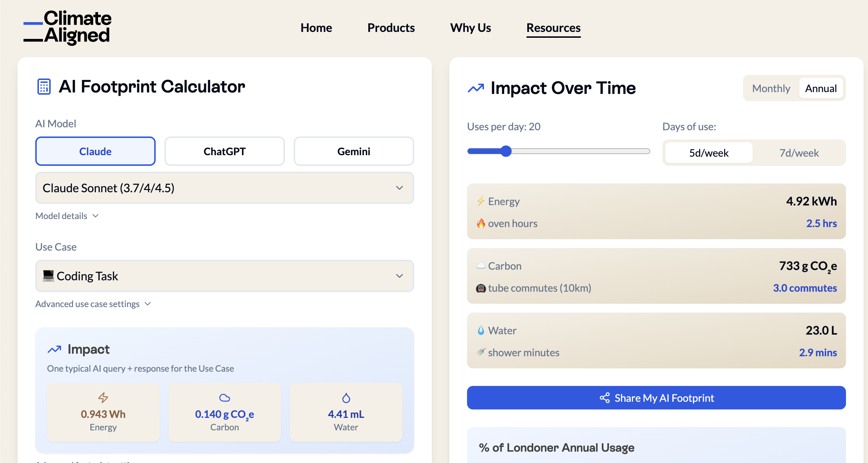This screenshot has width=868, height=463.
Task: Click the calculator icon beside AI Footprint Calculator
Action: 44,87
